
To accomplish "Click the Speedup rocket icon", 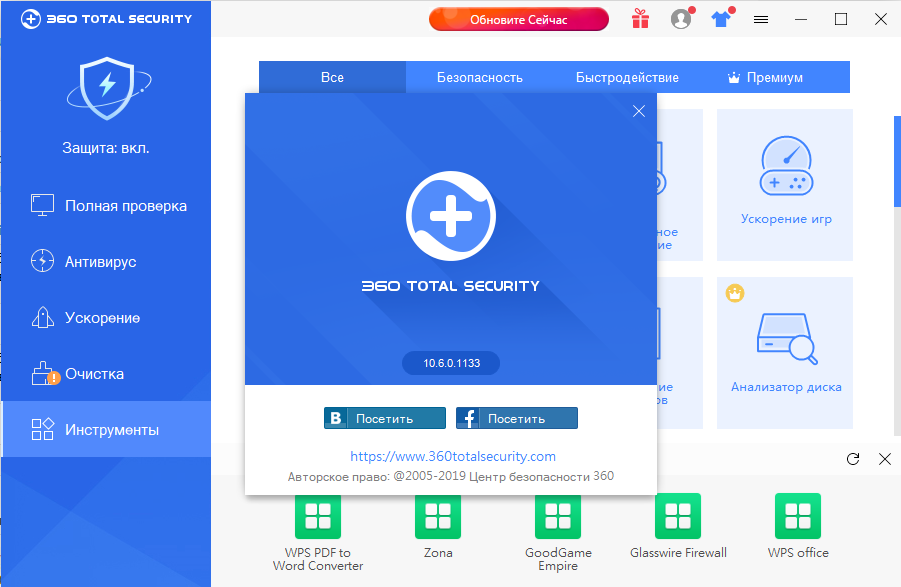I will pyautogui.click(x=43, y=317).
